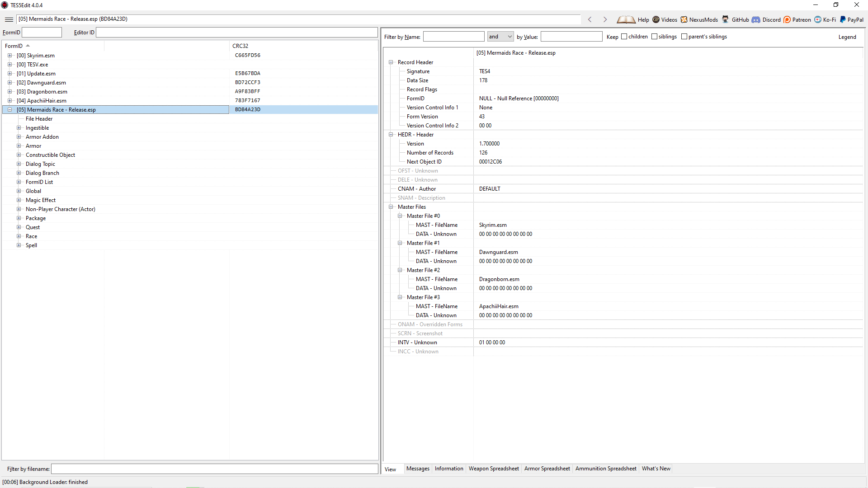
Task: Select the Magic Effect group
Action: (41, 200)
